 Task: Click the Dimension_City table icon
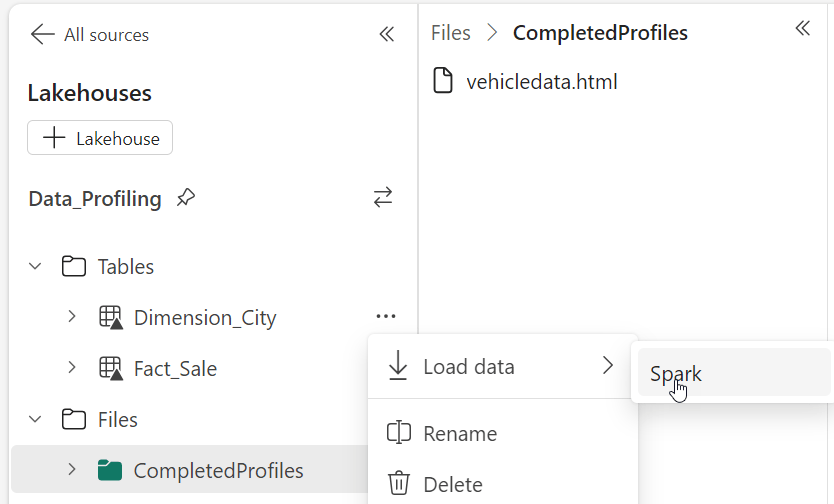[110, 318]
